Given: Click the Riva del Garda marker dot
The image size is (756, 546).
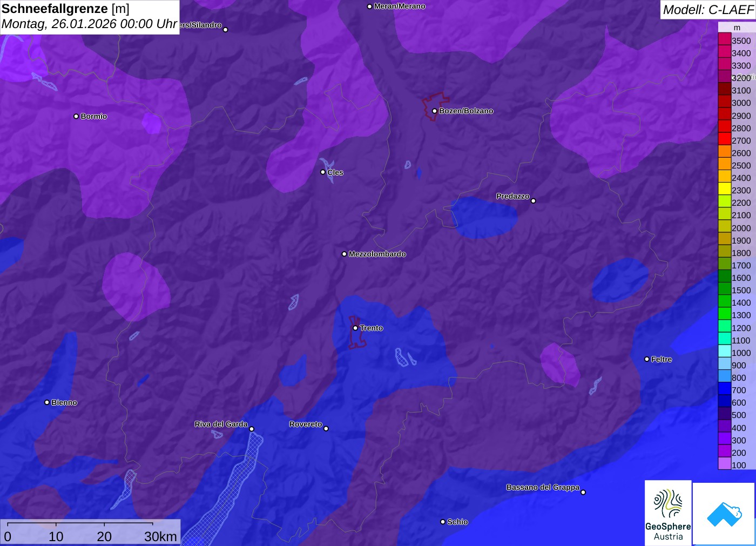Looking at the screenshot, I should click(252, 429).
